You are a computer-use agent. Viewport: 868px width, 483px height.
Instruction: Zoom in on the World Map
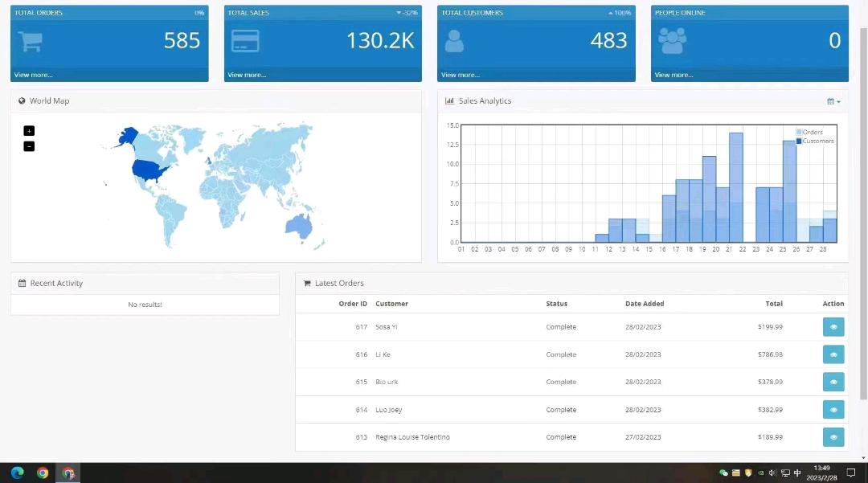tap(29, 131)
